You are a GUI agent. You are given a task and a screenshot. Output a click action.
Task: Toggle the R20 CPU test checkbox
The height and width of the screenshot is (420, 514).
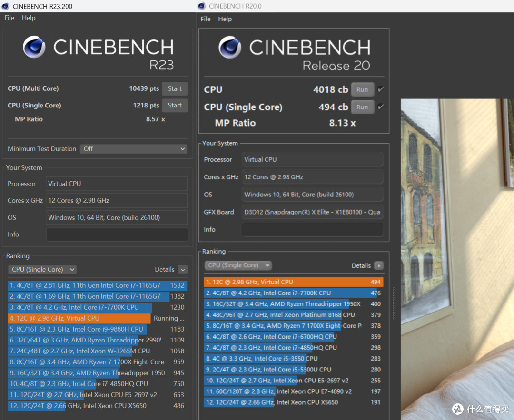tap(381, 89)
